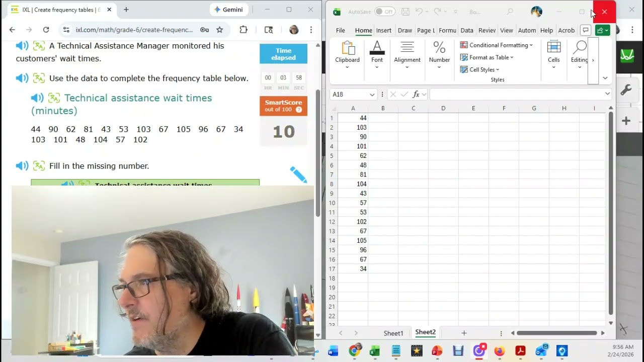Translate the wait times title
The height and width of the screenshot is (362, 644).
point(54,98)
